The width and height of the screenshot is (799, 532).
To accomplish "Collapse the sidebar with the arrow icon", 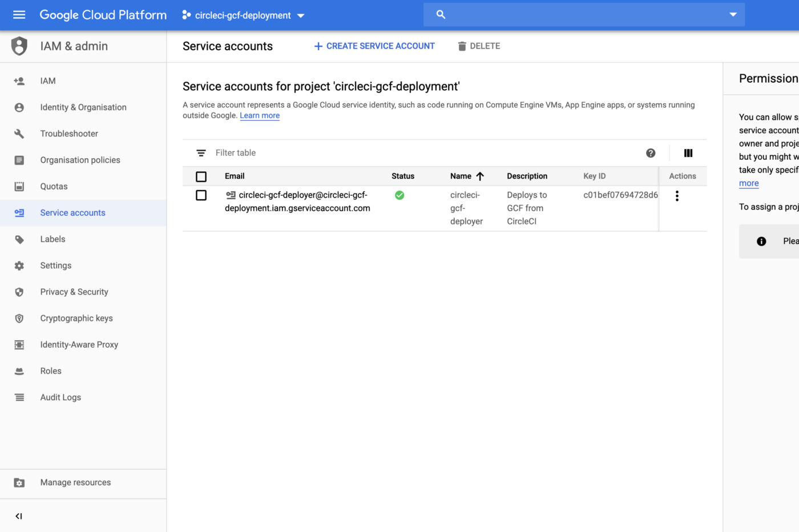I will pos(19,516).
